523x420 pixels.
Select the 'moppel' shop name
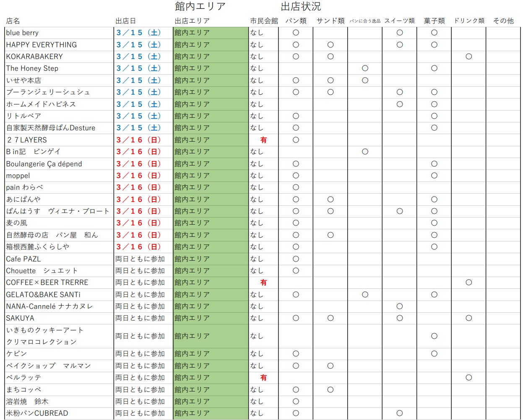[x=18, y=176]
